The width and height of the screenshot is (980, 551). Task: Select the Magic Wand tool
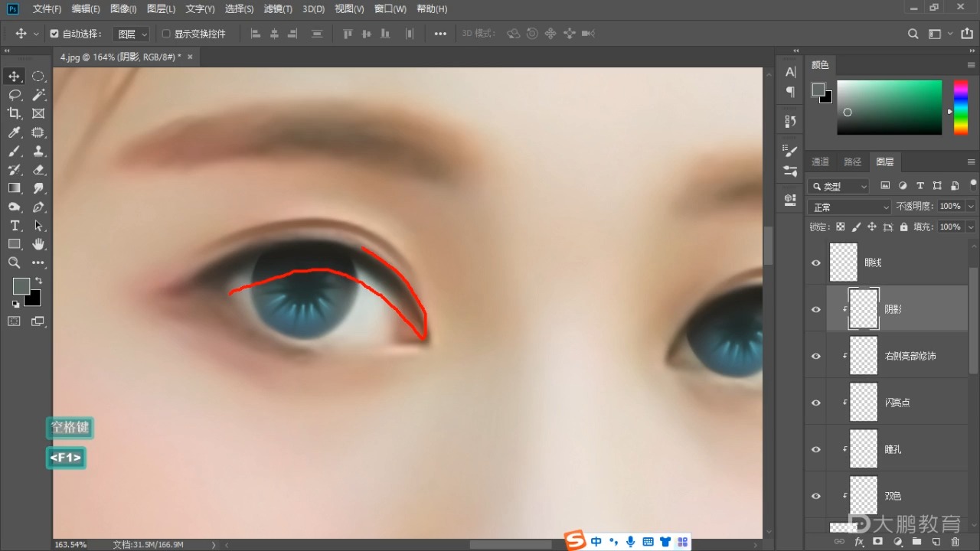(38, 95)
